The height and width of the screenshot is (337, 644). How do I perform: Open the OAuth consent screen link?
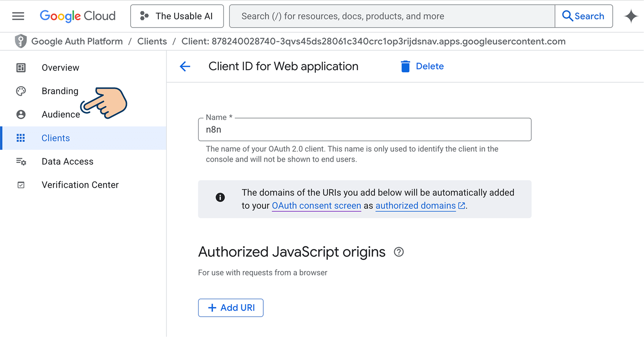point(317,206)
